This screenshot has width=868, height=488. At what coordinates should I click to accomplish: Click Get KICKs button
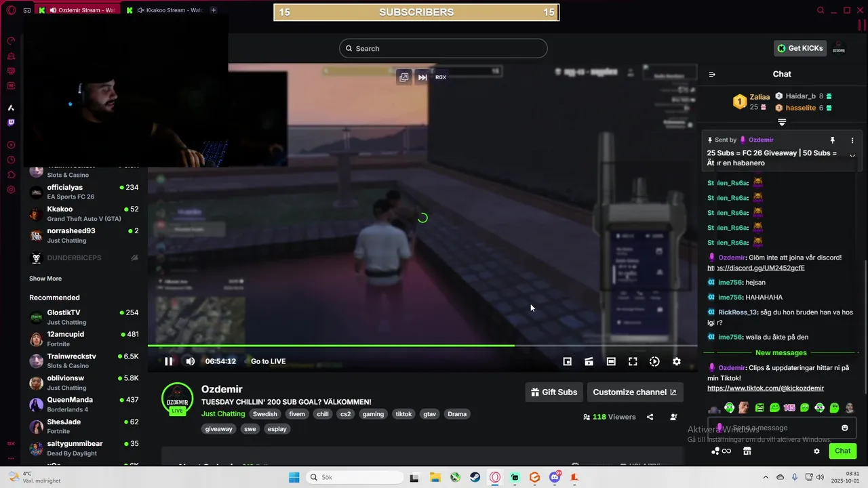click(800, 48)
